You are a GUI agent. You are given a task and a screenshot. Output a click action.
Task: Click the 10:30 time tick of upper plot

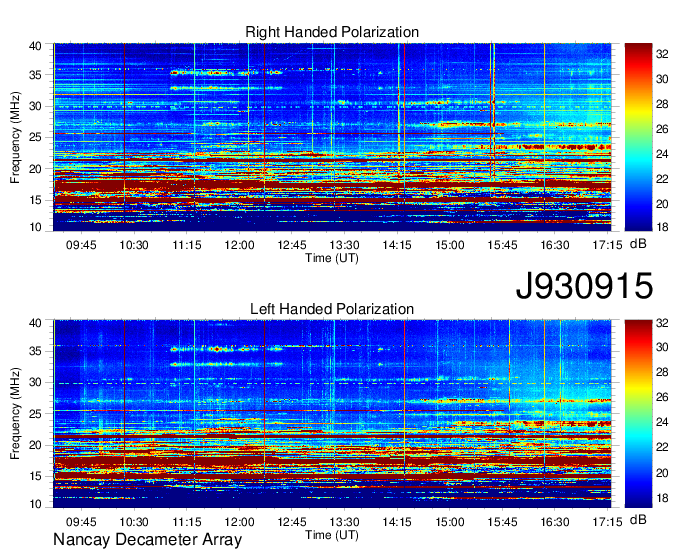tap(134, 245)
